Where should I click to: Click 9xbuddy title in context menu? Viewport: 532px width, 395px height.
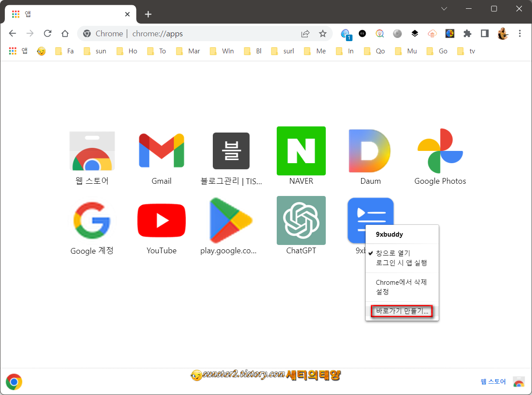(389, 234)
